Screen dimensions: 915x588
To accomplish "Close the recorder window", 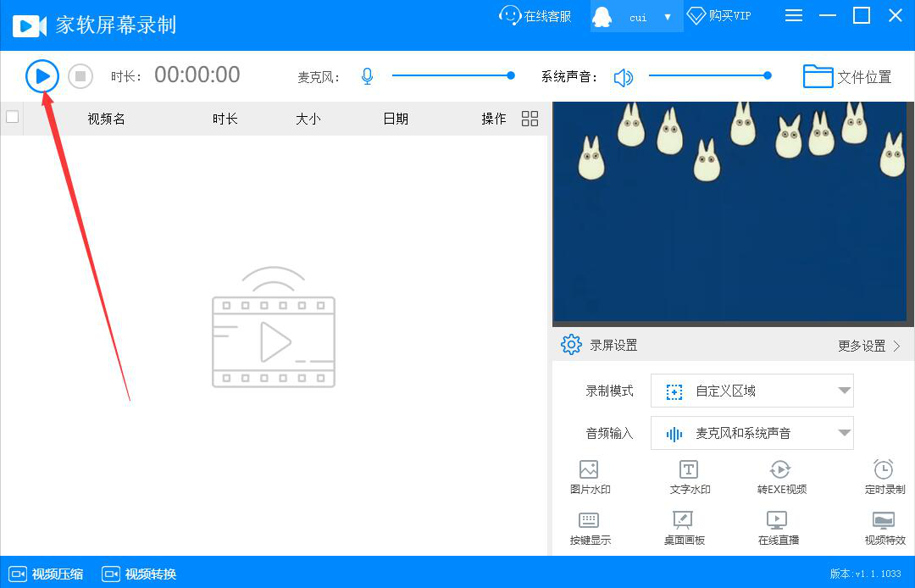I will (x=896, y=15).
